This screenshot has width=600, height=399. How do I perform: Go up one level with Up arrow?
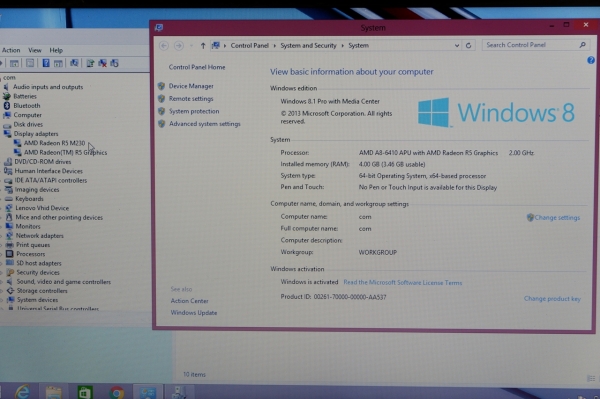[x=203, y=46]
